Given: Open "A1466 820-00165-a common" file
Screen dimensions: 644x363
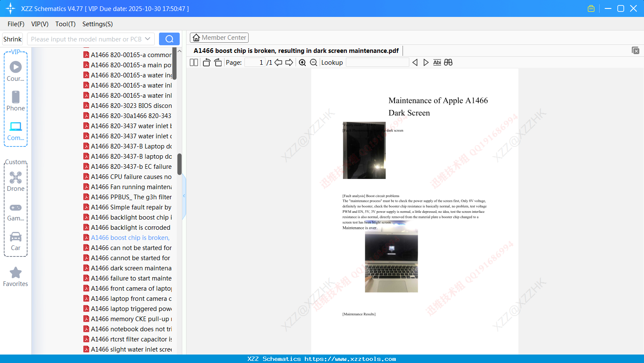Looking at the screenshot, I should (127, 55).
